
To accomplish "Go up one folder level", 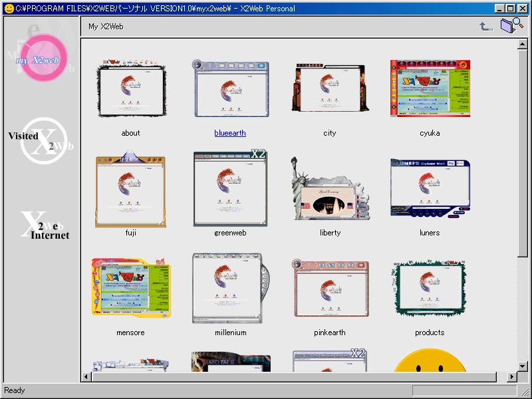I will click(486, 27).
